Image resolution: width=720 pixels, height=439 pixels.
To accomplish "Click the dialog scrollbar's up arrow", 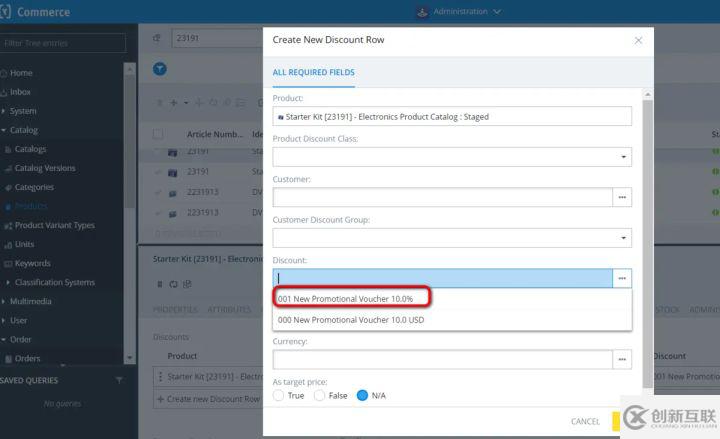I will pyautogui.click(x=647, y=95).
